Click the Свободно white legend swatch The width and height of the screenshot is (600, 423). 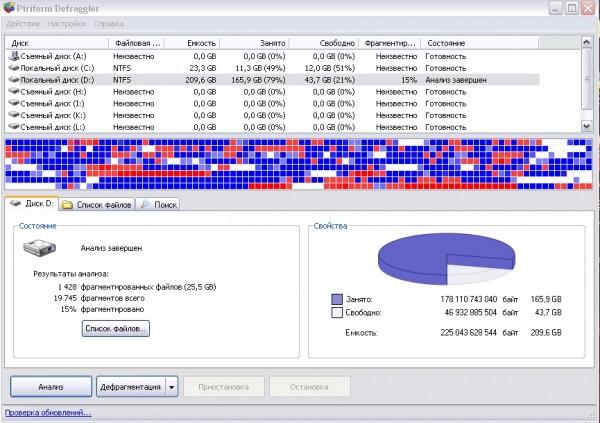(337, 312)
